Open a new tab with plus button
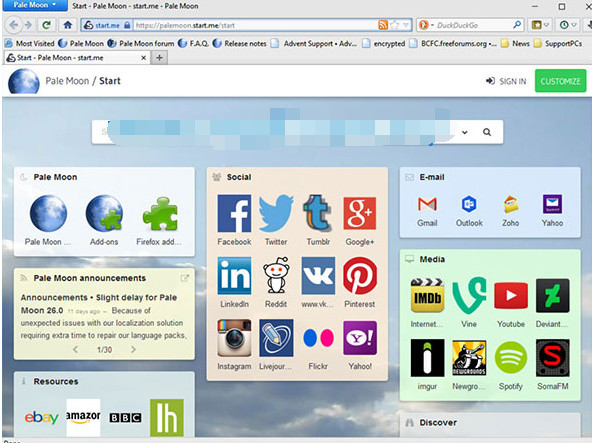 [159, 58]
